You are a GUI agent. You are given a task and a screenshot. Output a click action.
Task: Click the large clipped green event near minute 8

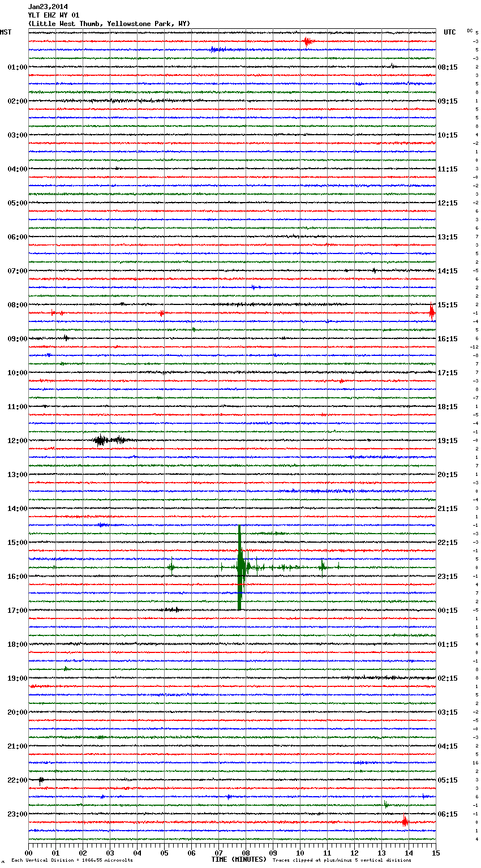coord(240,568)
